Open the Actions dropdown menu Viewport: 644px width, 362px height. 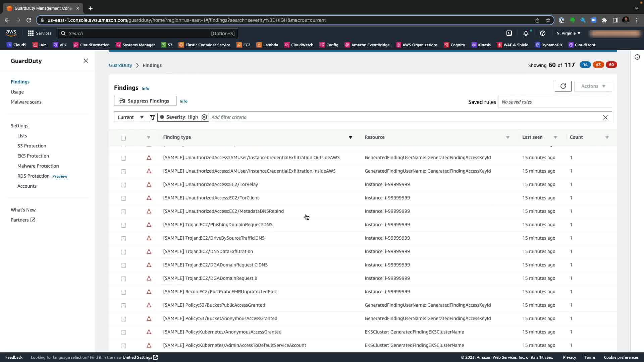pos(593,86)
